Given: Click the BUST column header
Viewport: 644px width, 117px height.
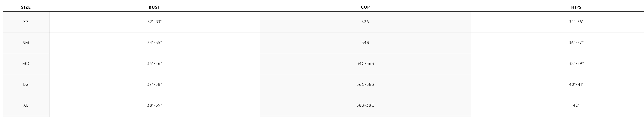Looking at the screenshot, I should tap(155, 7).
